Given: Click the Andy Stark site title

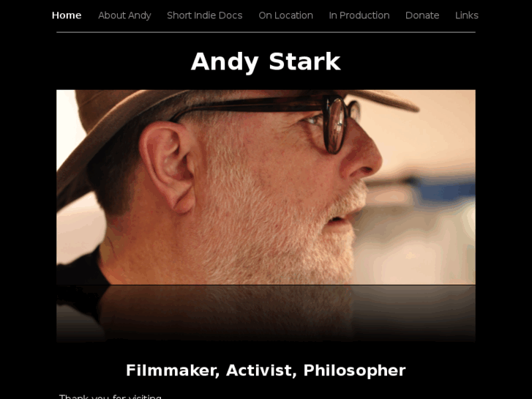Looking at the screenshot, I should [x=266, y=61].
